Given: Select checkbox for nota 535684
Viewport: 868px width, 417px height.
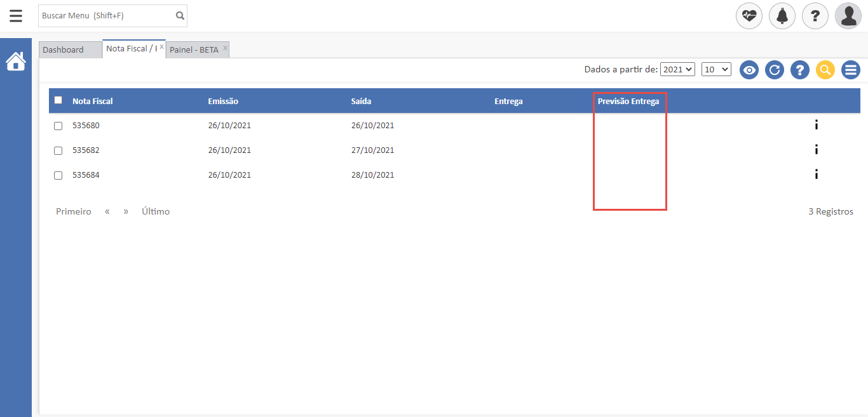Looking at the screenshot, I should click(58, 175).
